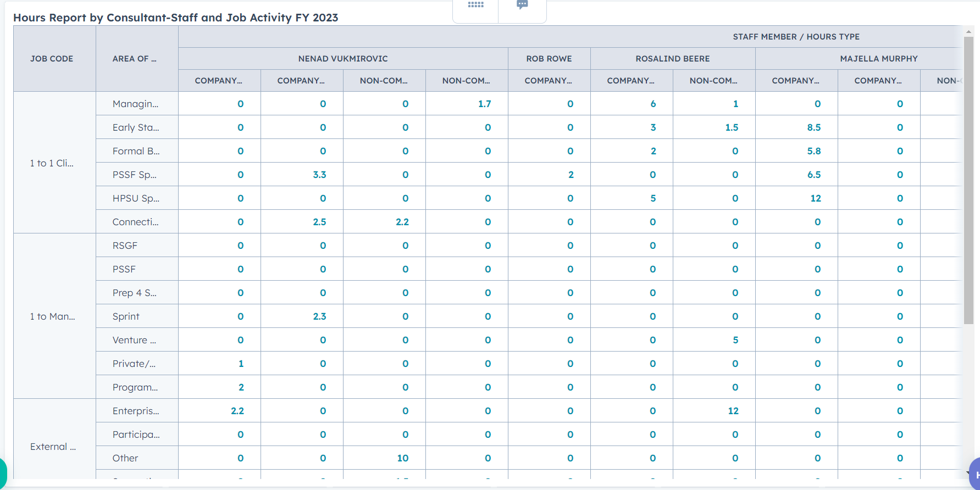Open the purple help widget bubble
The width and height of the screenshot is (980, 490).
pos(975,473)
